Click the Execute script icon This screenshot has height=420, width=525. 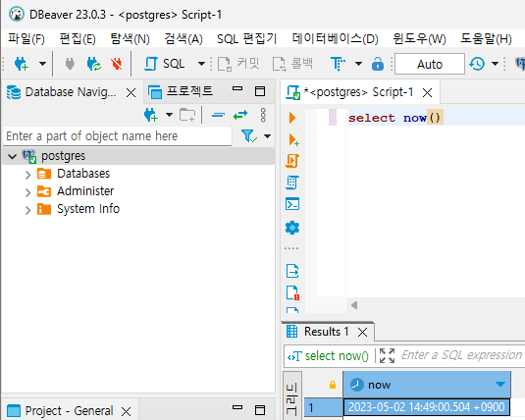(x=292, y=161)
